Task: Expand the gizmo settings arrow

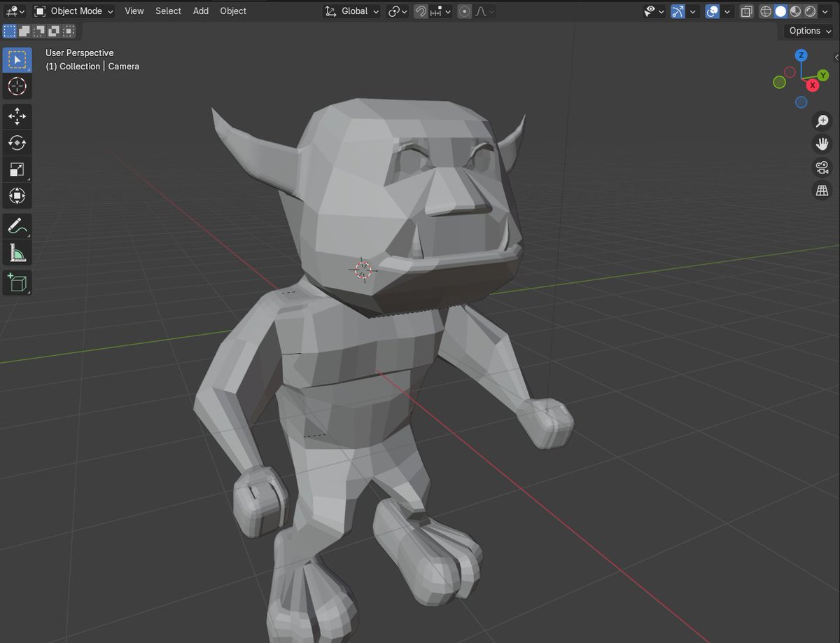Action: click(x=693, y=11)
